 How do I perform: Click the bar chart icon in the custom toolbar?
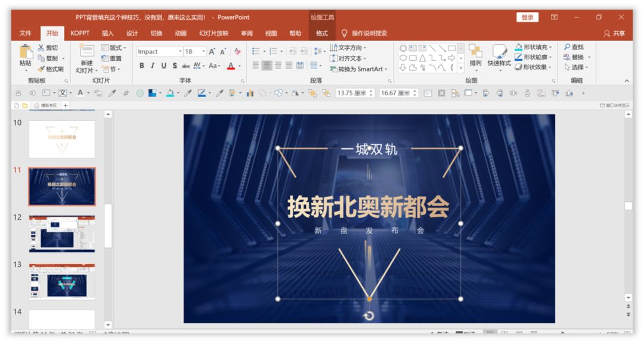[x=250, y=93]
